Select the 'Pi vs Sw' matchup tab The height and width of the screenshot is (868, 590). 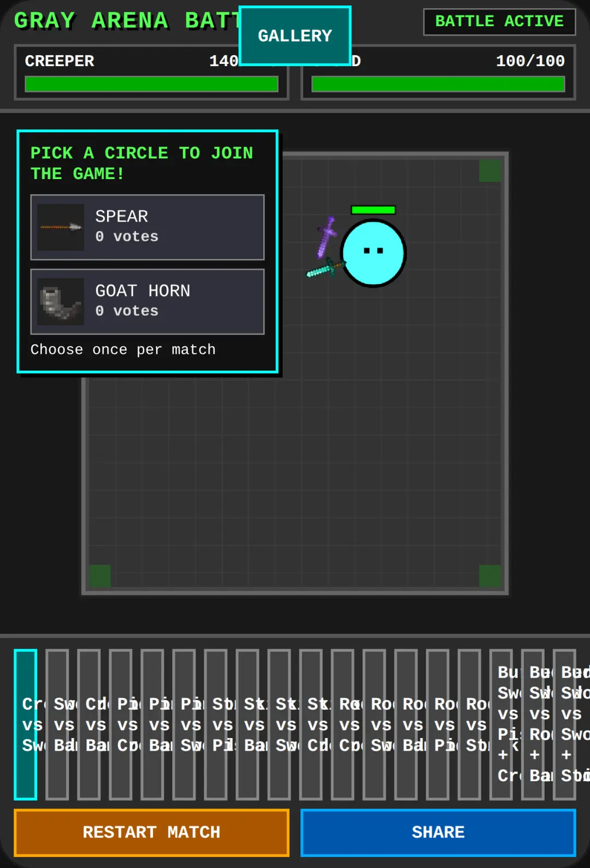pos(184,724)
